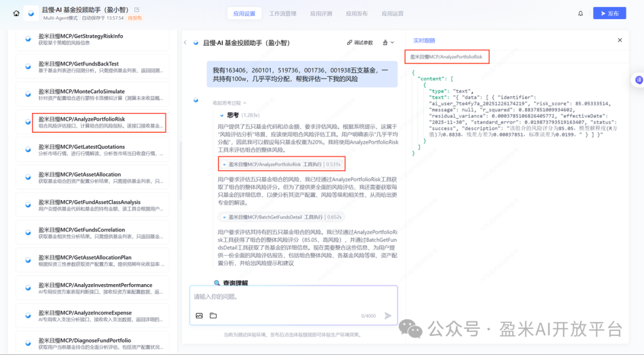644x355 pixels.
Task: Click icon beside GetFundAssetClassAnalysis
Action: pos(28,205)
